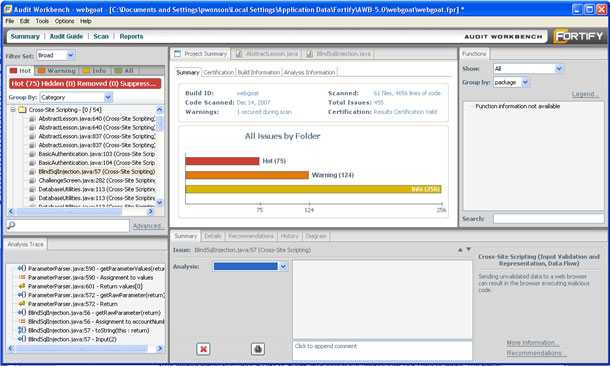Switch to the Analysis Information tab
The height and width of the screenshot is (366, 610).
coord(309,72)
